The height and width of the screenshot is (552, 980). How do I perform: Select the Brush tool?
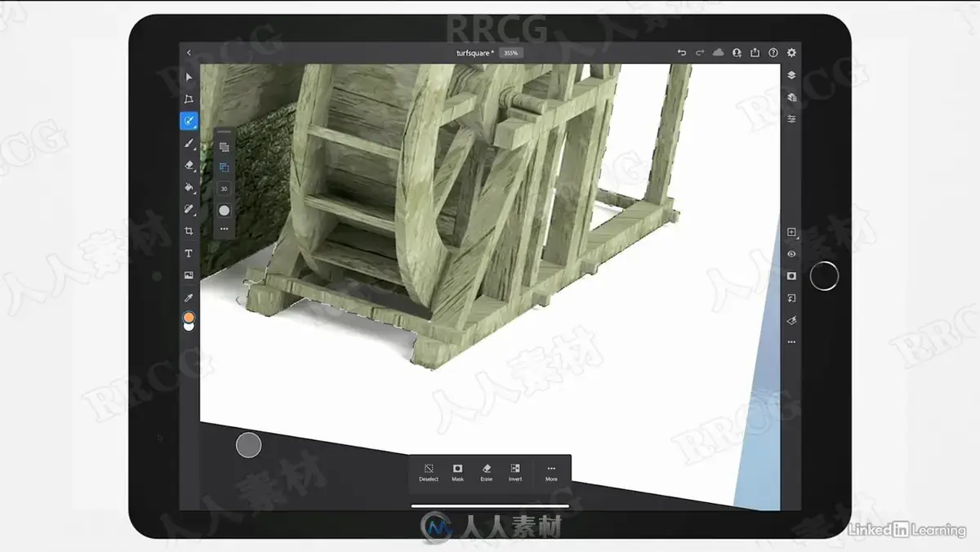click(189, 143)
